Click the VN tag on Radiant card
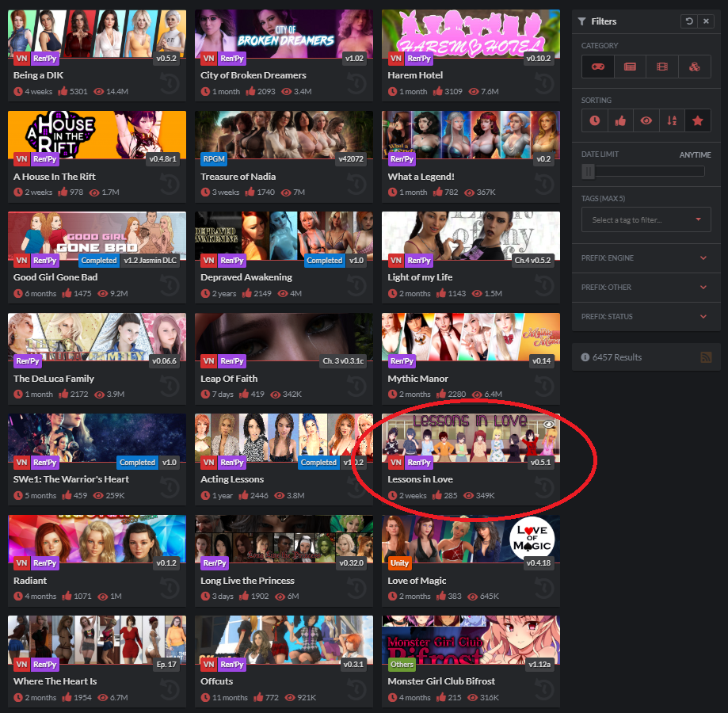 pyautogui.click(x=22, y=563)
